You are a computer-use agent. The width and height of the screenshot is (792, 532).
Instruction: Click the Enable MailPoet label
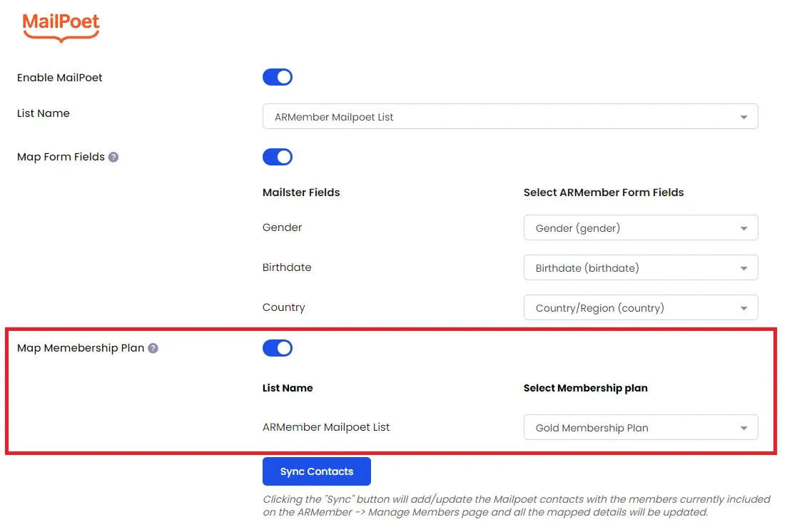point(60,78)
